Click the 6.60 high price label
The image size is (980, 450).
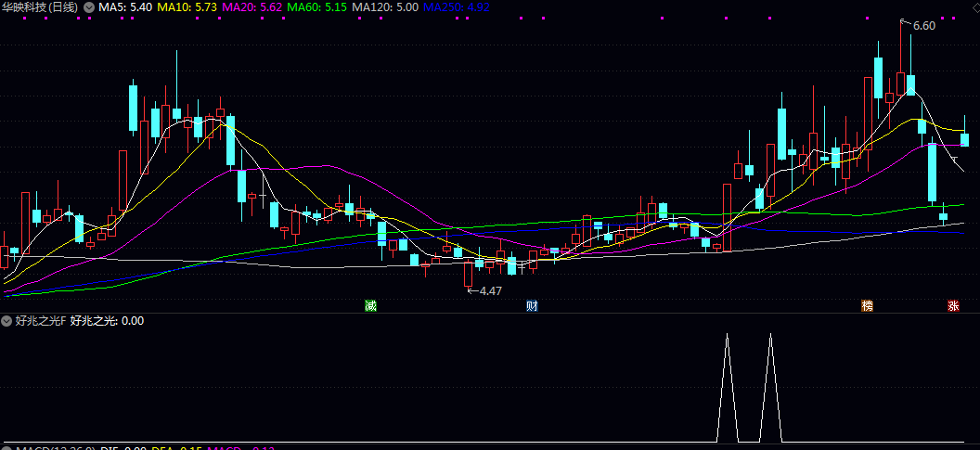tap(923, 26)
